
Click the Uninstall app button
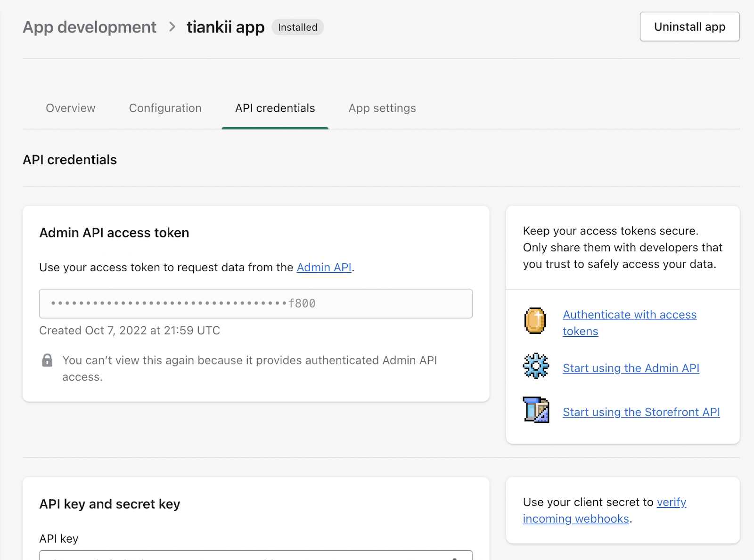[x=689, y=27]
